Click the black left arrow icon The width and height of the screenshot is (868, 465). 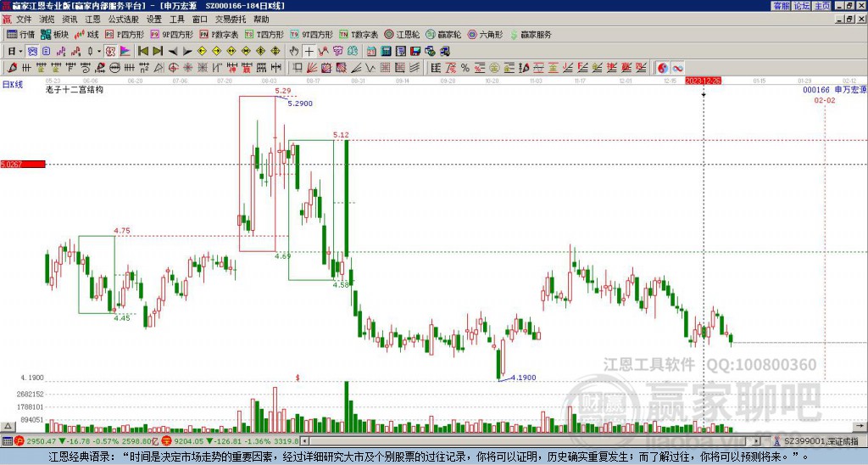point(173,52)
